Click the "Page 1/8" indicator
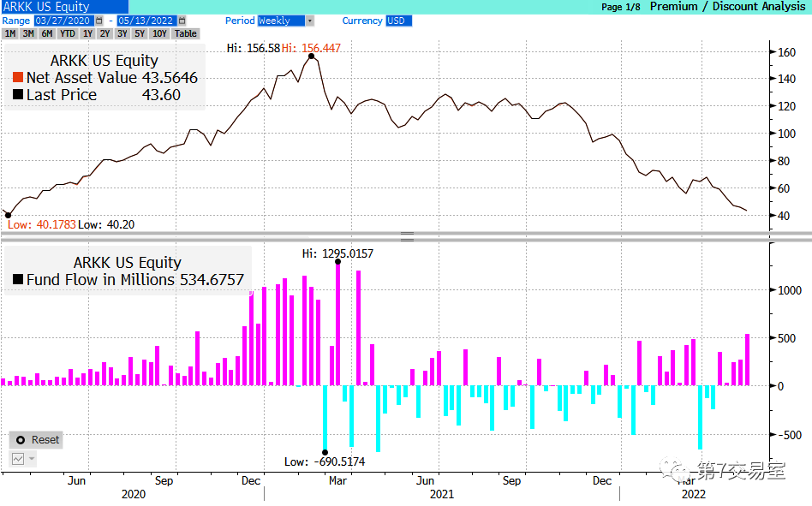812x506 pixels. point(620,7)
